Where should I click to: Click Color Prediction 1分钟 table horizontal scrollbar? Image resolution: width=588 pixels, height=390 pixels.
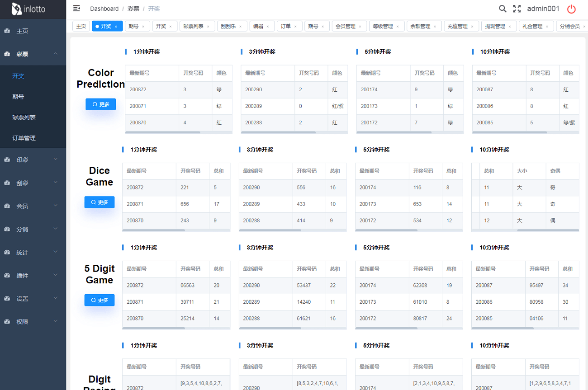[163, 132]
